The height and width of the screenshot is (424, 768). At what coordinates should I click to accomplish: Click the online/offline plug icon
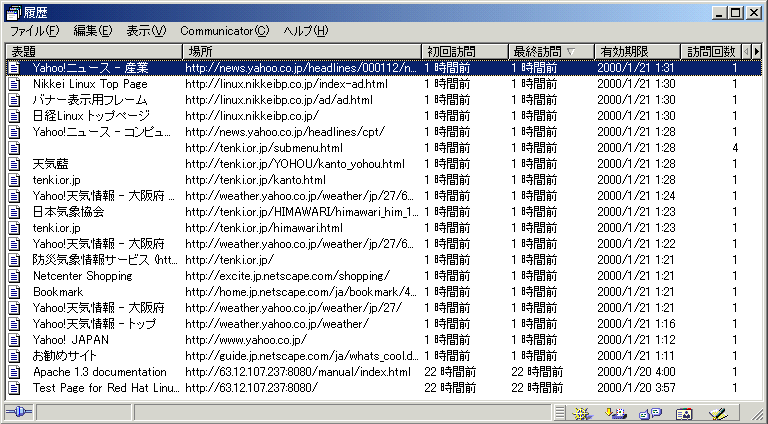click(x=19, y=412)
